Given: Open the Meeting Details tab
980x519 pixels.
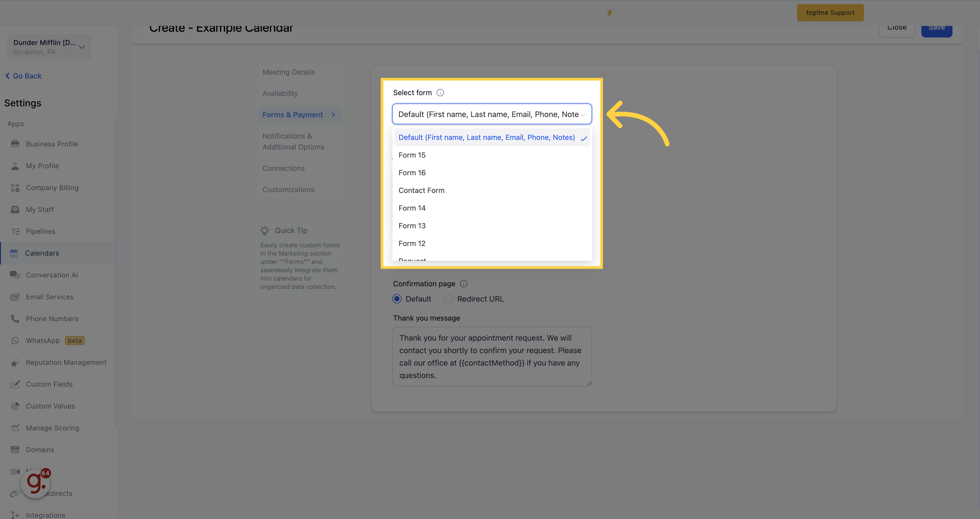Looking at the screenshot, I should [x=288, y=72].
